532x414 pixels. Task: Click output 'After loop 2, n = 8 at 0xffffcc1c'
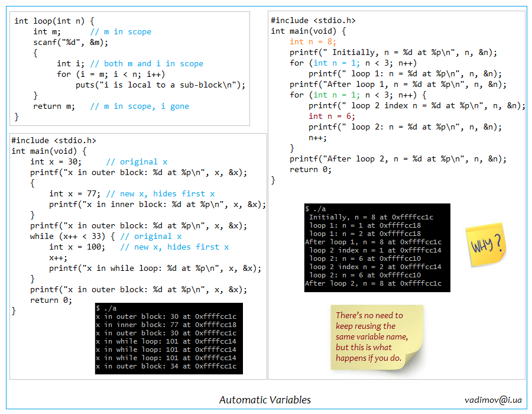click(373, 283)
